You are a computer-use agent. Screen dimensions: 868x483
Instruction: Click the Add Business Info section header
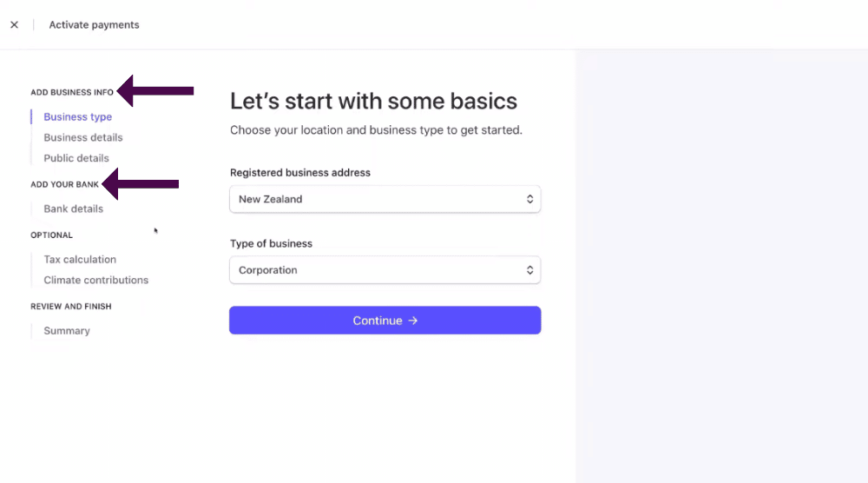tap(72, 92)
